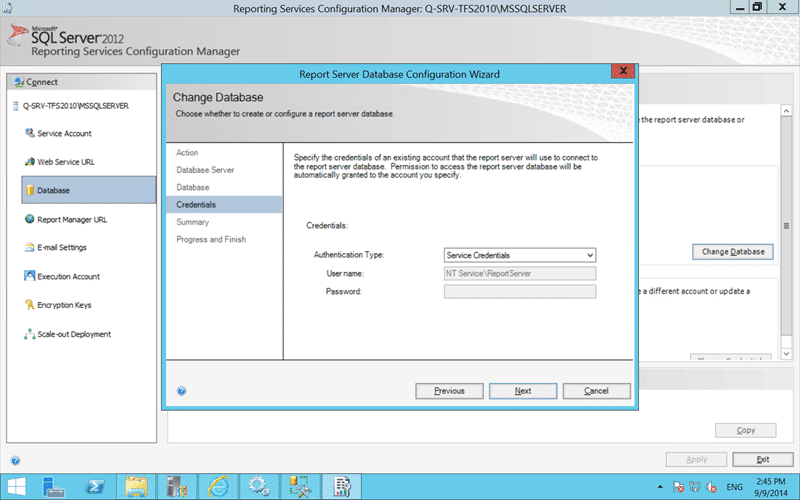Click the Exit button

(763, 459)
